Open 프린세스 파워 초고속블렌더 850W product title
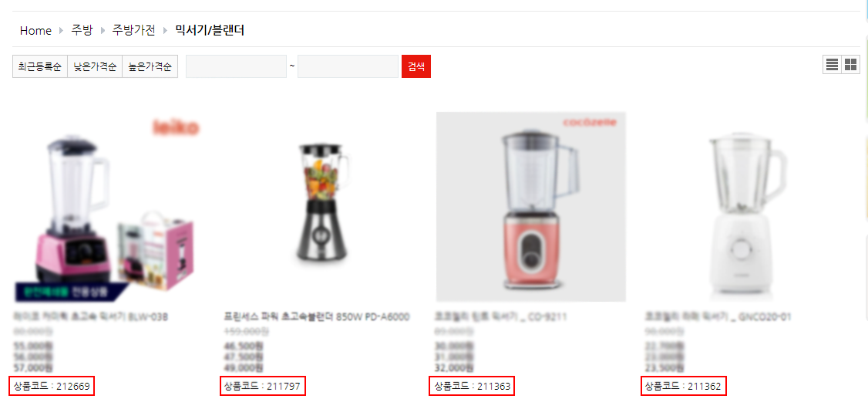The height and width of the screenshot is (399, 868). (x=316, y=317)
